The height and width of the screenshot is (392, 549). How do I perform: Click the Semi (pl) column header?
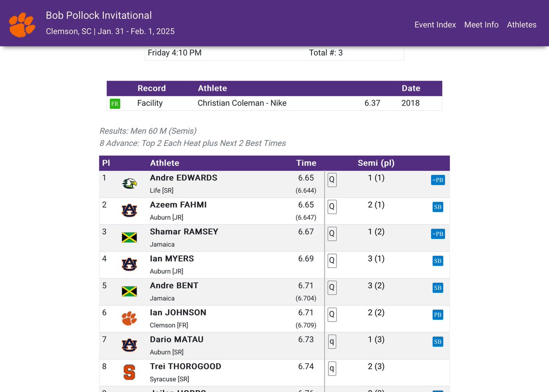[x=376, y=163]
